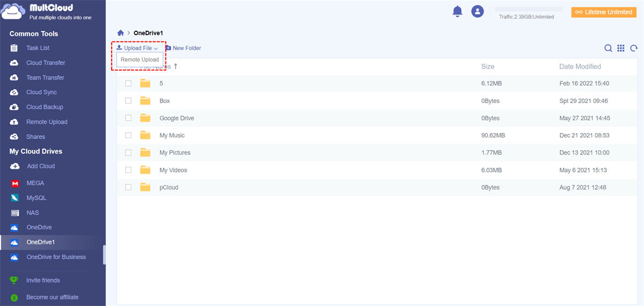This screenshot has height=306, width=644.
Task: Click the Shares sidebar icon
Action: point(15,137)
